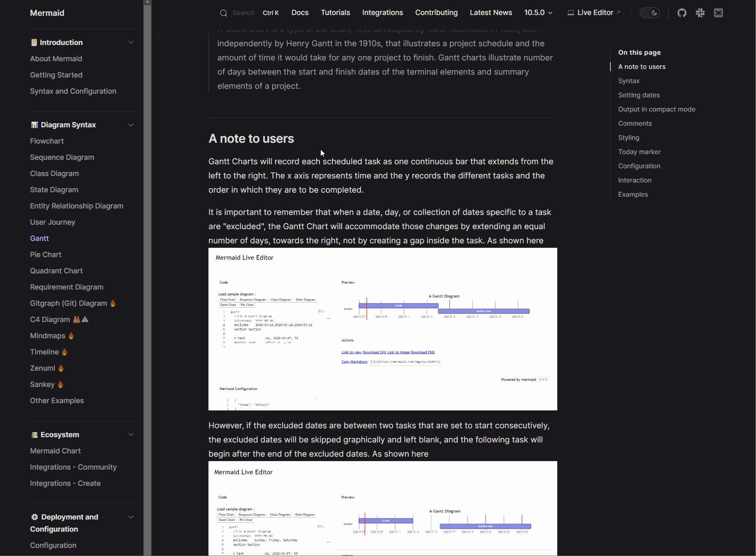Select Sequence Diagram in the sidebar
The height and width of the screenshot is (556, 756).
click(x=62, y=157)
